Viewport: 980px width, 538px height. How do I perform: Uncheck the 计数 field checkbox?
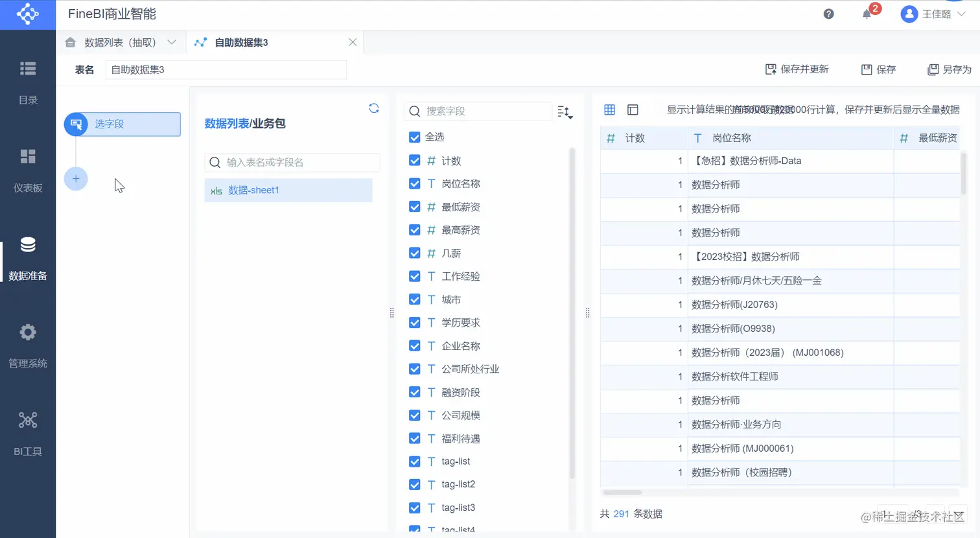[415, 161]
